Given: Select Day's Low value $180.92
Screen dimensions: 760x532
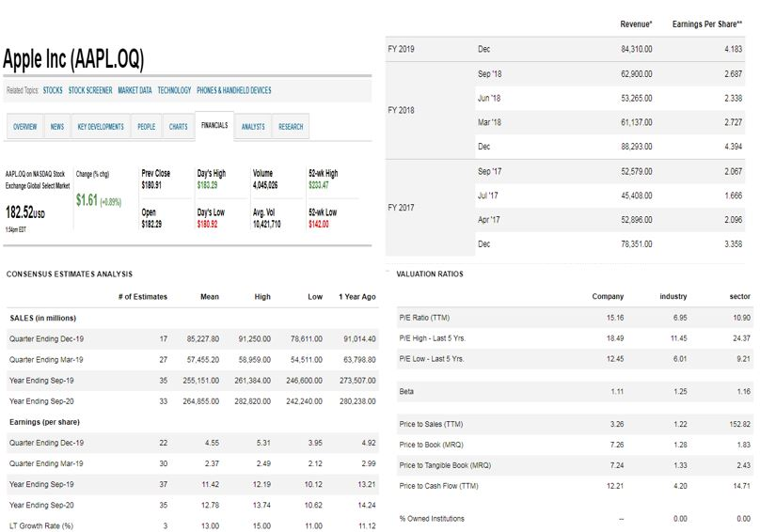Looking at the screenshot, I should point(208,224).
